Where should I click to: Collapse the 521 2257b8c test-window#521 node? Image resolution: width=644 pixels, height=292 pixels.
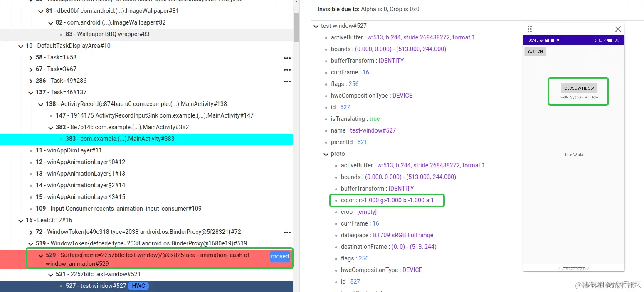coord(51,275)
